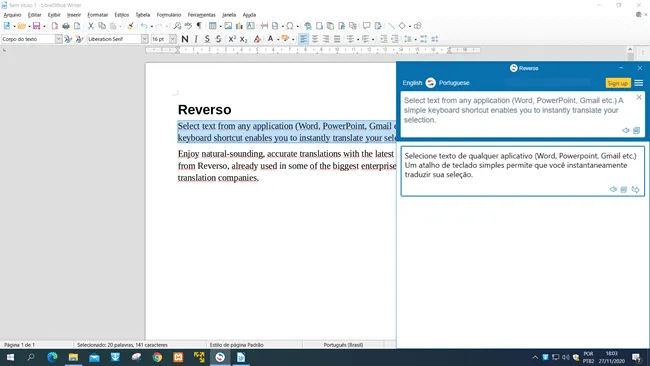Screen dimensions: 650x366
Task: Open the New document dropdown arrow
Action: click(14, 26)
